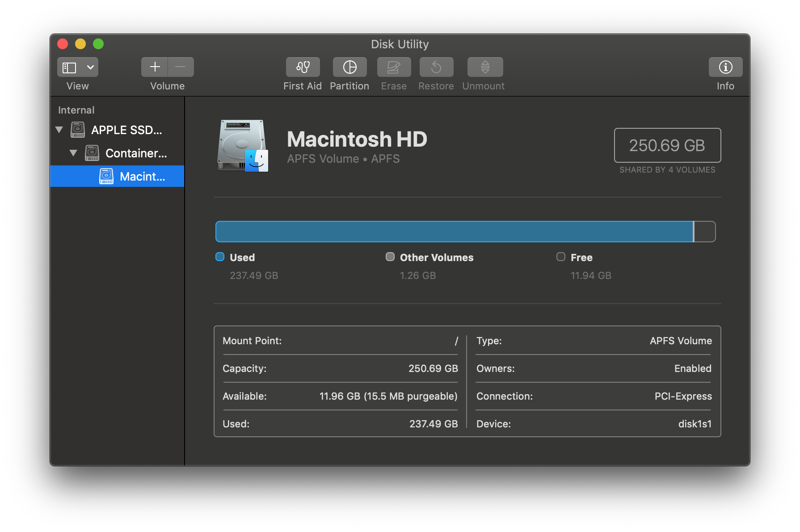Click the Erase toolbar icon
This screenshot has width=800, height=532.
click(394, 67)
